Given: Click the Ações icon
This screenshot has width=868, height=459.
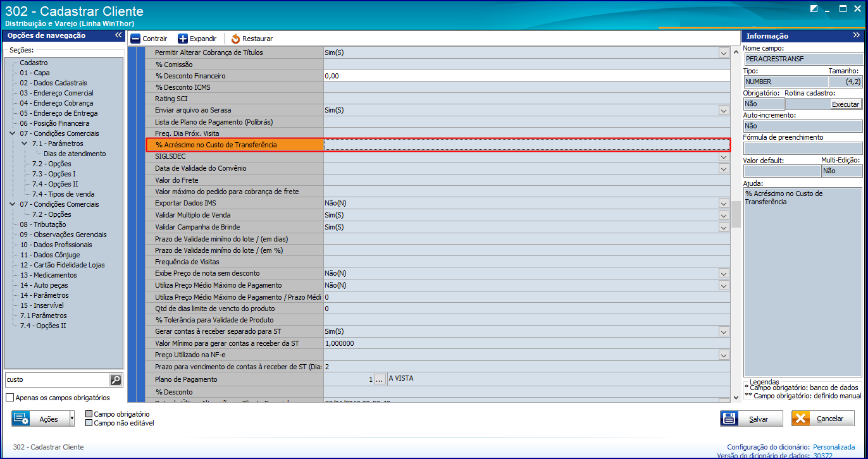Looking at the screenshot, I should [21, 419].
